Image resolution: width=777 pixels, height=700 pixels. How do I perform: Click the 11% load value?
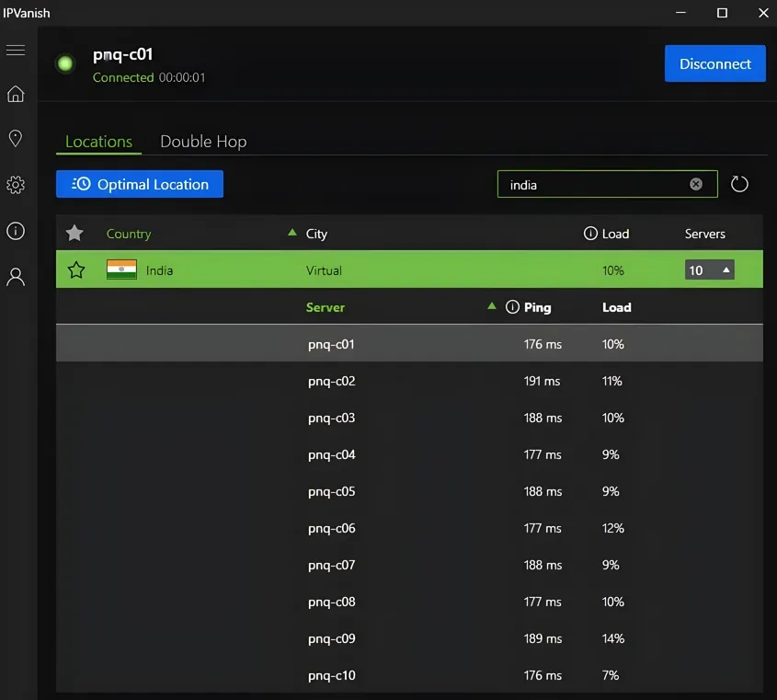click(612, 381)
